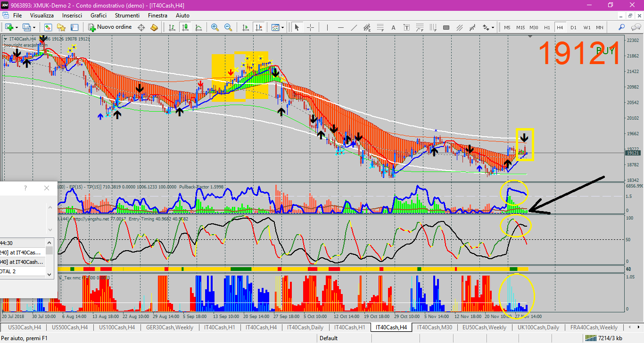Switch to US30Cash,H4 chart tab

(25, 327)
